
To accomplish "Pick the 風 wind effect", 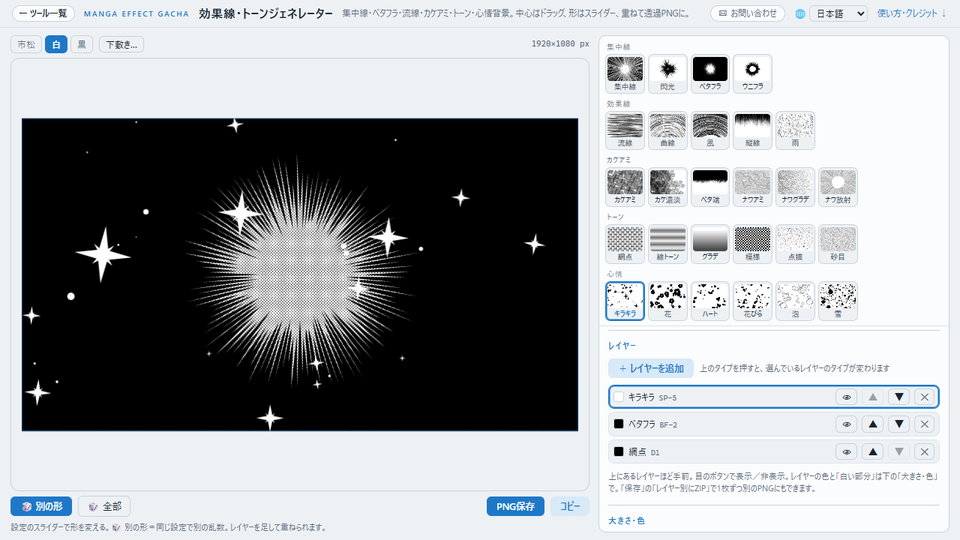I will pyautogui.click(x=710, y=130).
